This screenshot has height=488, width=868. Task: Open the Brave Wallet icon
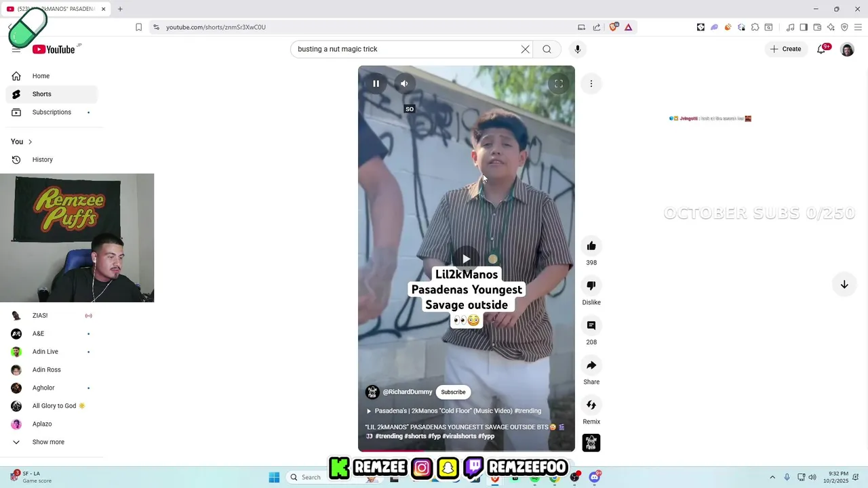pos(817,27)
